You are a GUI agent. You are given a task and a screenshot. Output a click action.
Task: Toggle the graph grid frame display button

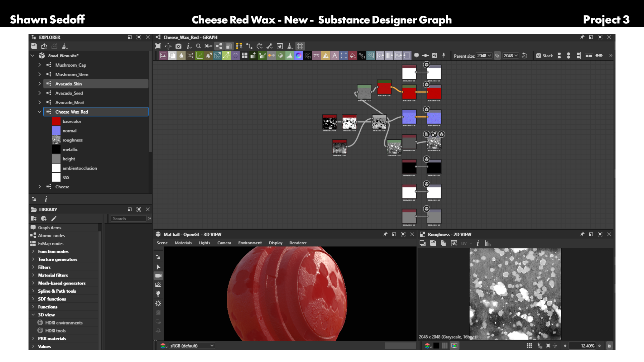click(300, 46)
